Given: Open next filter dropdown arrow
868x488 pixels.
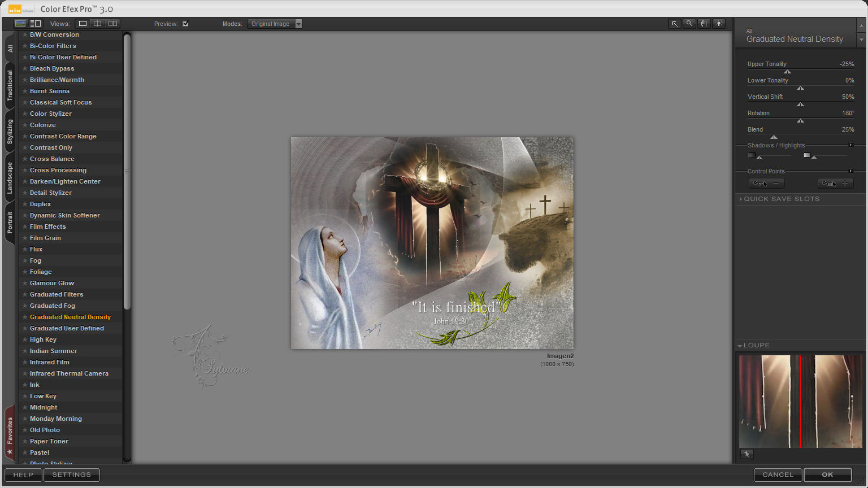Looking at the screenshot, I should tap(861, 40).
